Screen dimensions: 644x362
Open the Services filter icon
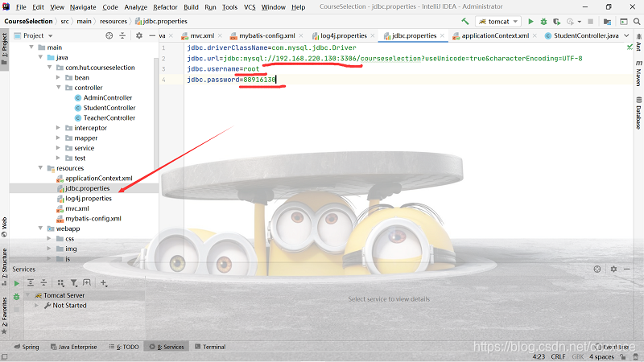[x=73, y=283]
